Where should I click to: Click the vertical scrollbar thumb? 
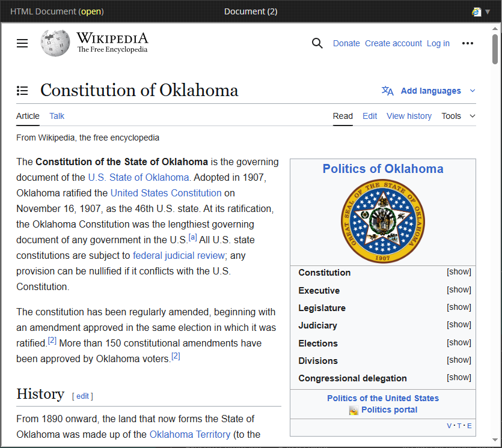(x=495, y=49)
